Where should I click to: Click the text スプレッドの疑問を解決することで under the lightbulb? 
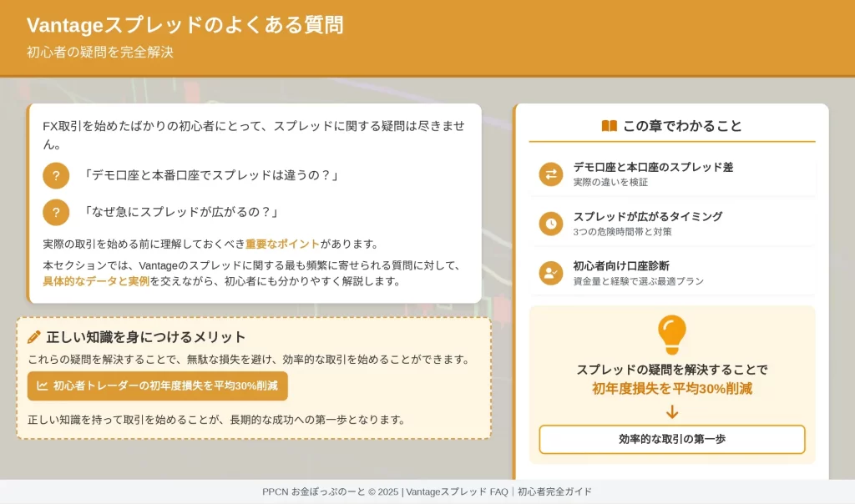[x=672, y=370]
